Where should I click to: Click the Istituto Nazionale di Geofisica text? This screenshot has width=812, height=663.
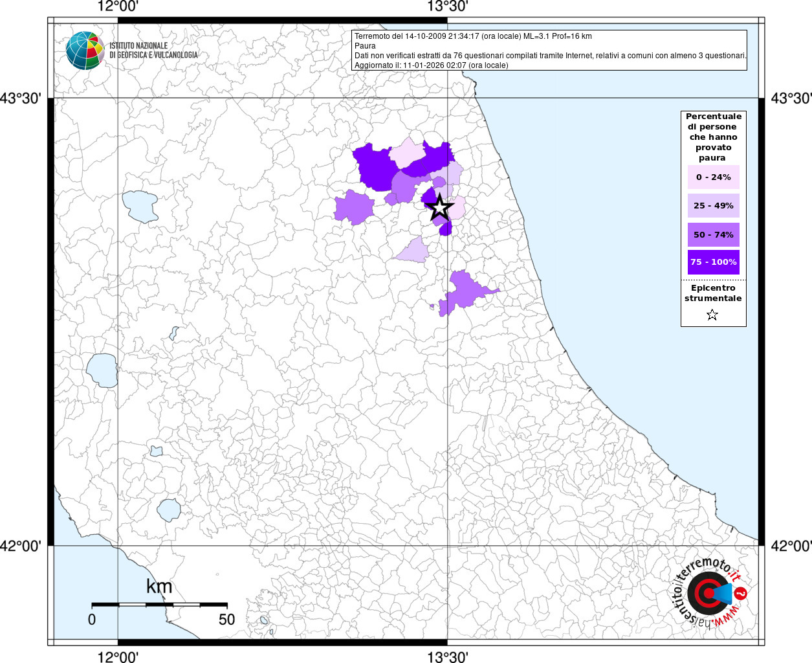[x=153, y=51]
